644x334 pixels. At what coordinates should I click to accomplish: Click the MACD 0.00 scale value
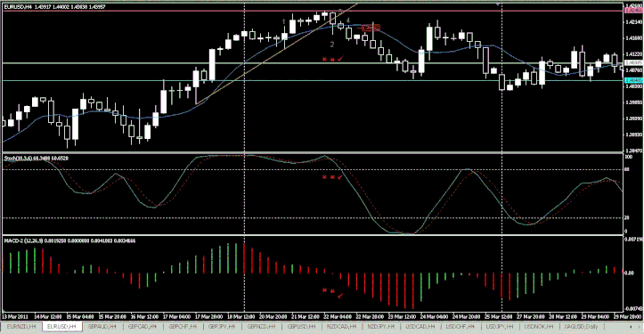629,273
